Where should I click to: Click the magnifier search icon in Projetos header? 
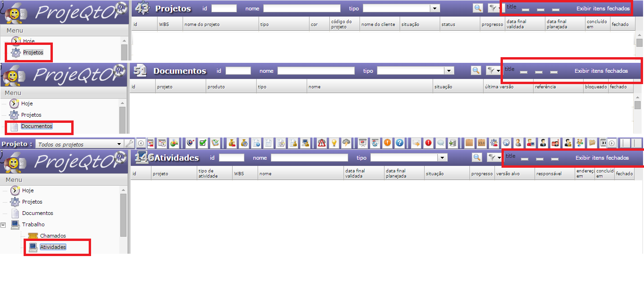(478, 8)
